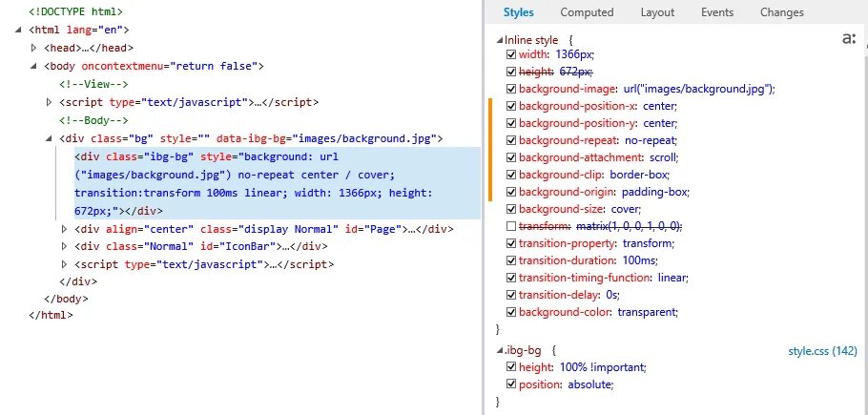The height and width of the screenshot is (415, 868).
Task: Toggle transition-timing-function checkbox
Action: pyautogui.click(x=511, y=278)
